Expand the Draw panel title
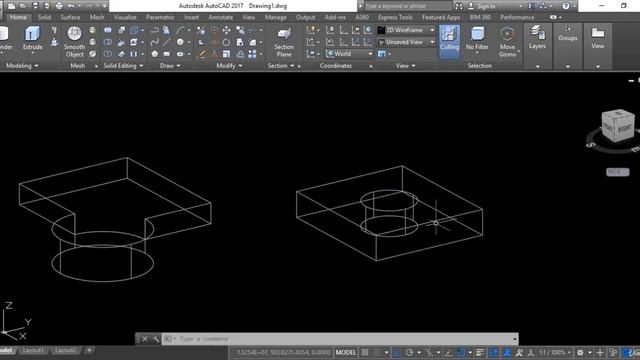Screen dimensions: 640x360 tap(170, 66)
